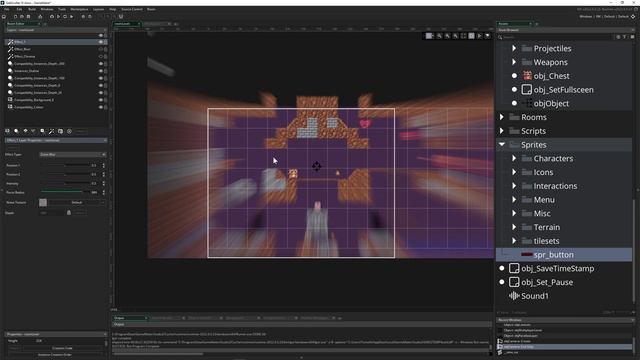Click the filled play triangle toolbar icon
The image size is (640, 360).
tap(71, 17)
